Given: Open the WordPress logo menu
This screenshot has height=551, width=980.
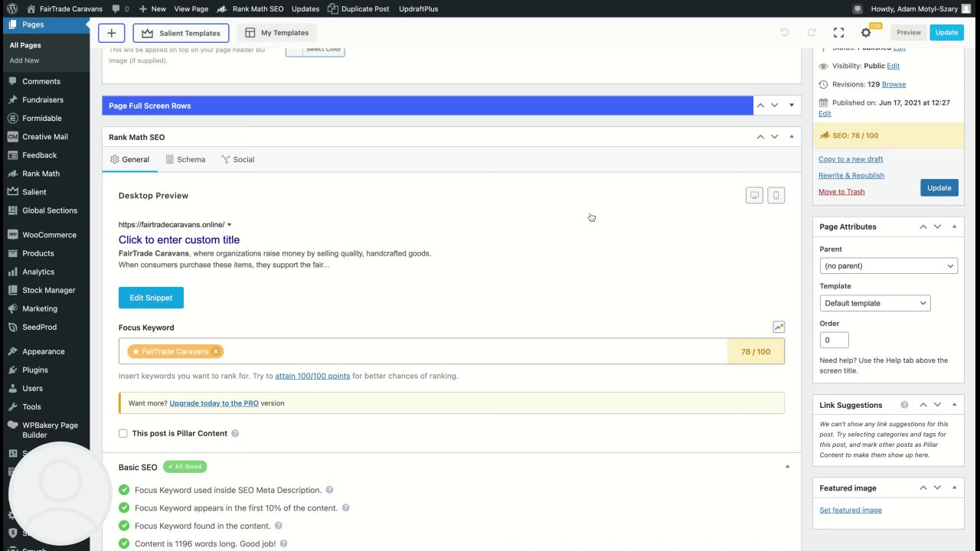Looking at the screenshot, I should tap(12, 8).
